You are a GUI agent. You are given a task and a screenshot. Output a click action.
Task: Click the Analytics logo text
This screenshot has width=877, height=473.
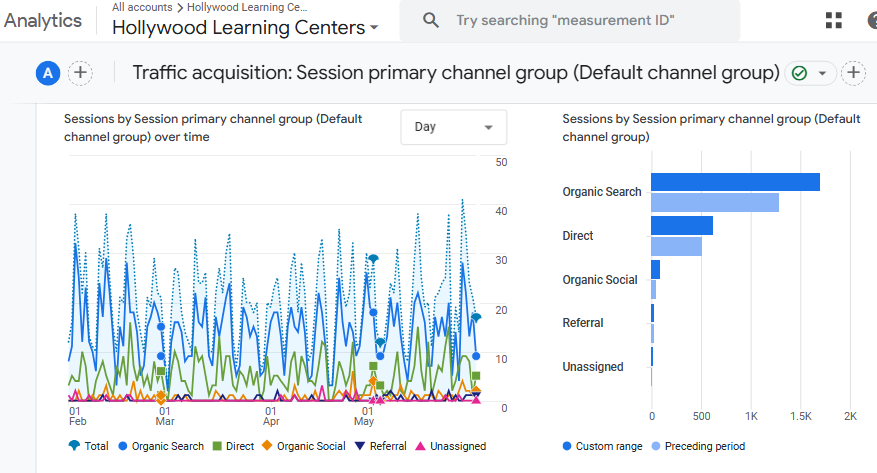coord(42,20)
